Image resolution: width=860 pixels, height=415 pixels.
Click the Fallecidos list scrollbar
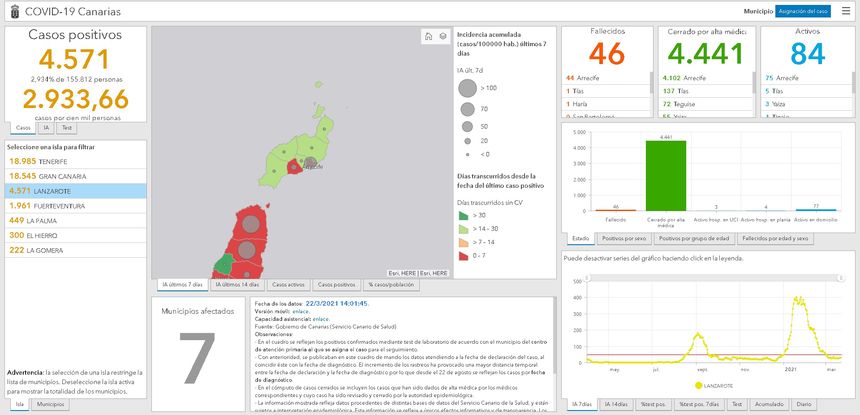(652, 83)
